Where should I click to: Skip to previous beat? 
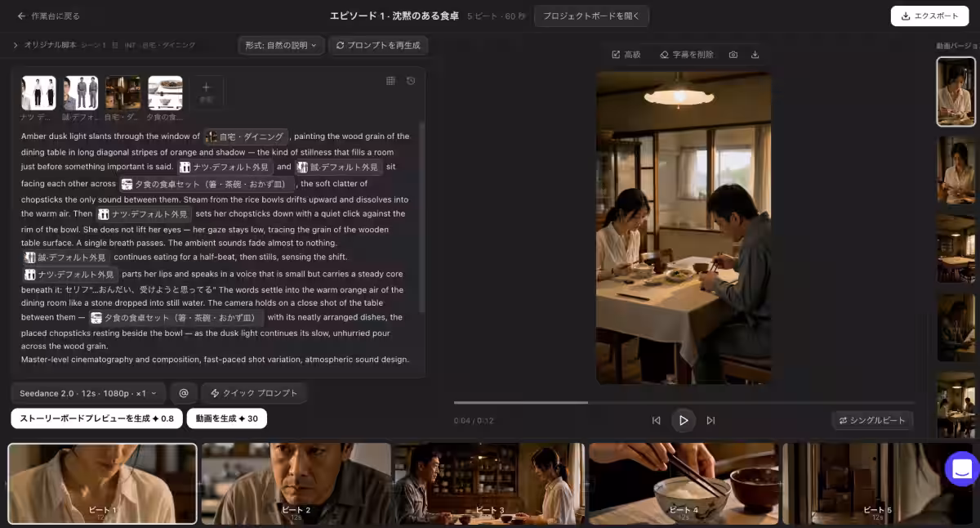(x=657, y=420)
